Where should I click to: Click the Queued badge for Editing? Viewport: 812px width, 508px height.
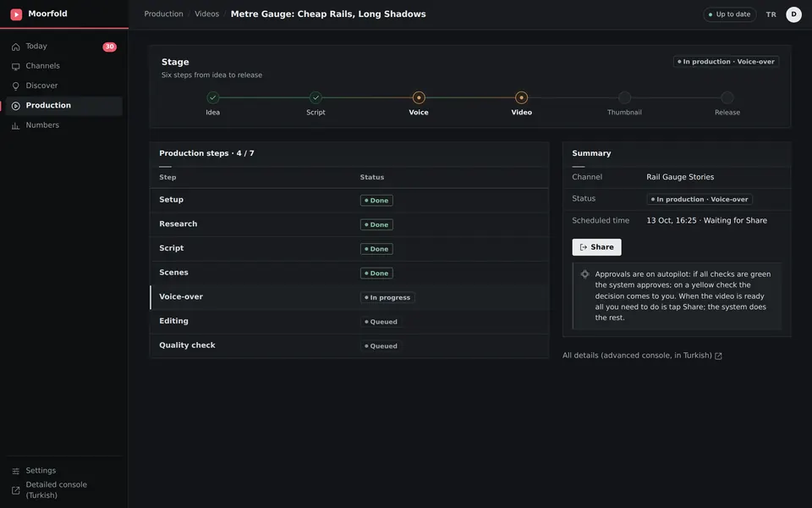tap(381, 322)
